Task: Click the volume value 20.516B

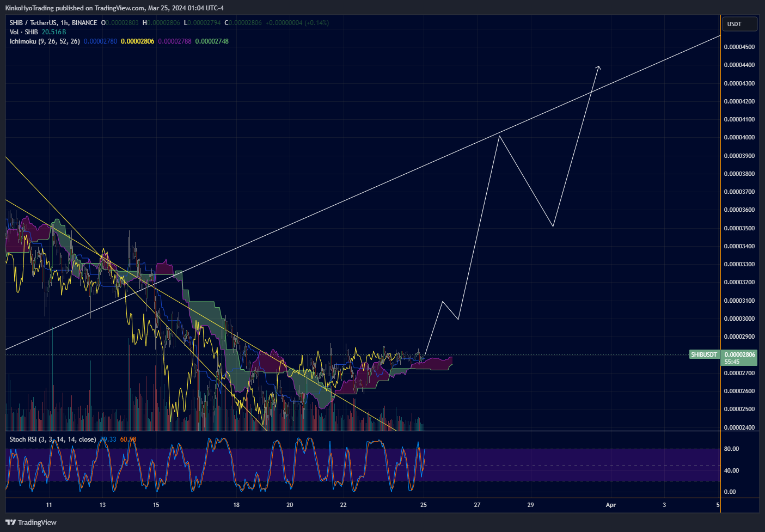Action: pyautogui.click(x=54, y=32)
